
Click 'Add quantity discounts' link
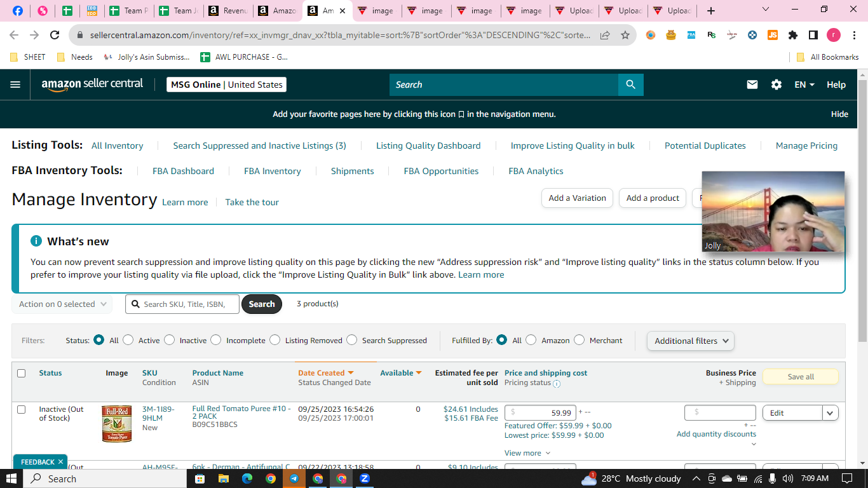click(x=716, y=434)
